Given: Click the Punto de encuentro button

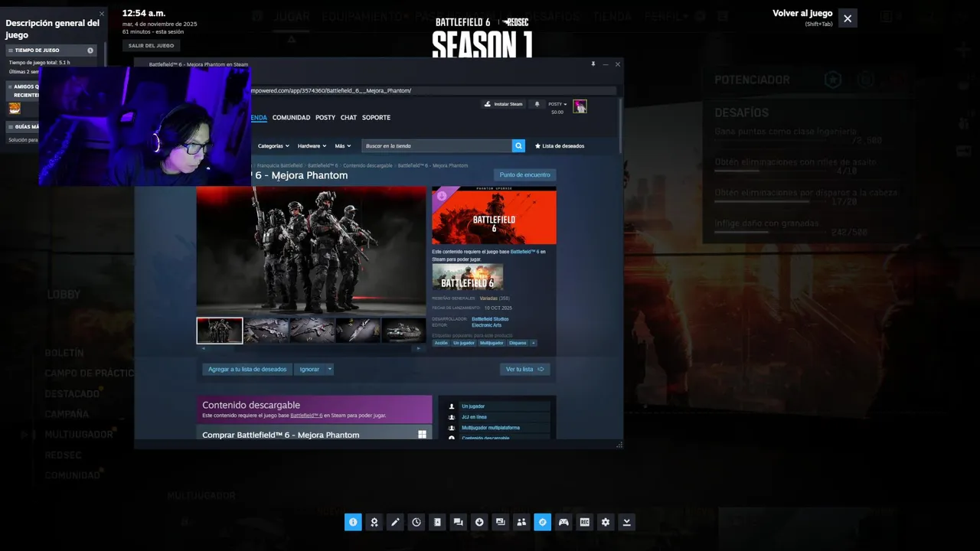Looking at the screenshot, I should [524, 174].
